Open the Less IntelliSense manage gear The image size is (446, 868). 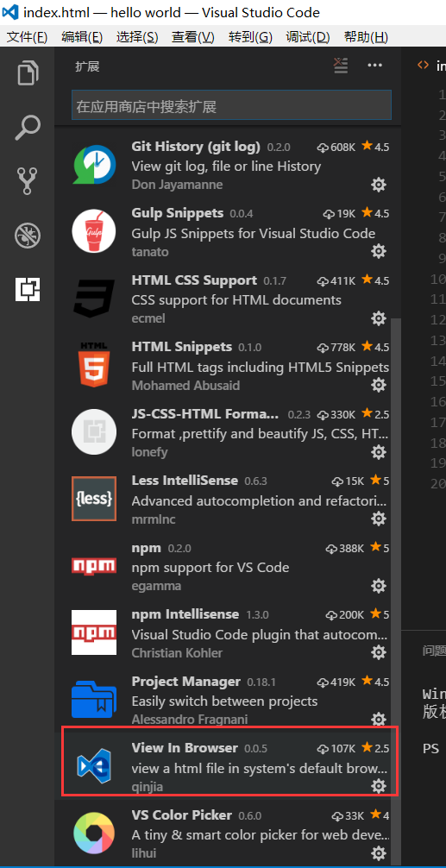(x=379, y=519)
